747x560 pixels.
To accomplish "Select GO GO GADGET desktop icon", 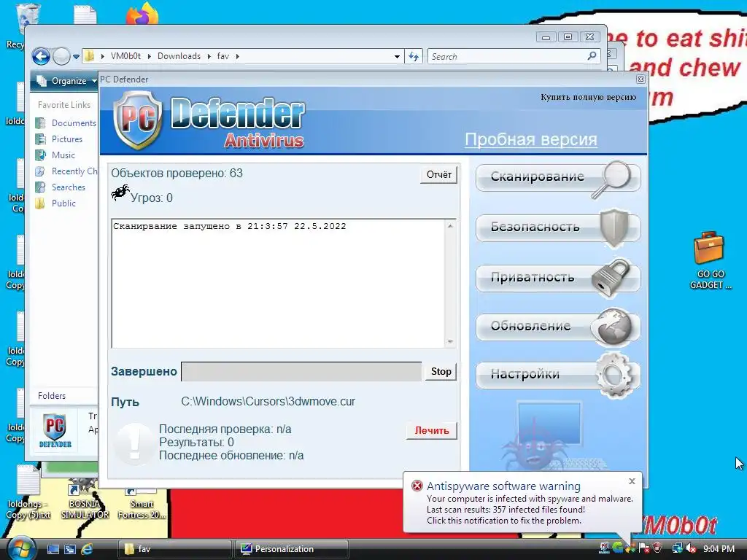I will [710, 260].
